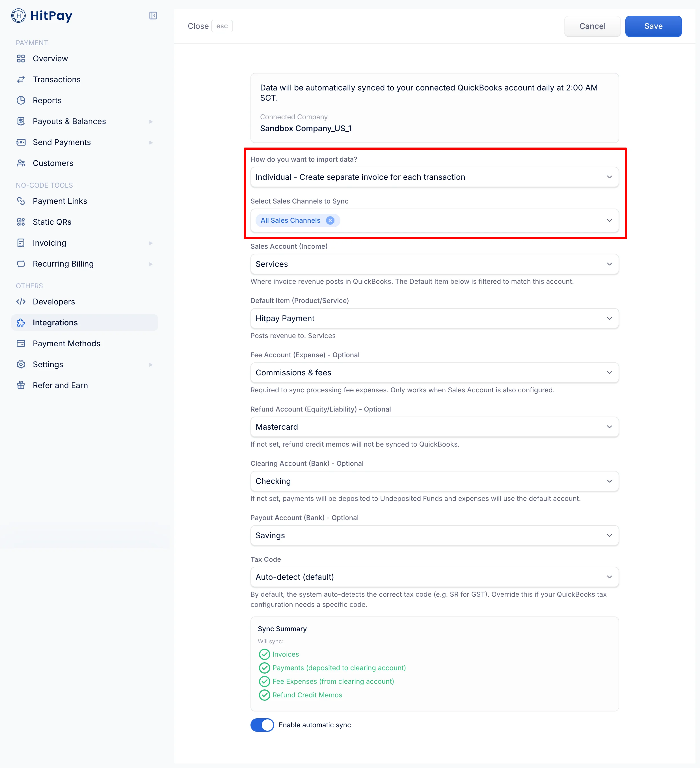This screenshot has height=768, width=700.
Task: Open the Tax Code dropdown
Action: pos(435,577)
